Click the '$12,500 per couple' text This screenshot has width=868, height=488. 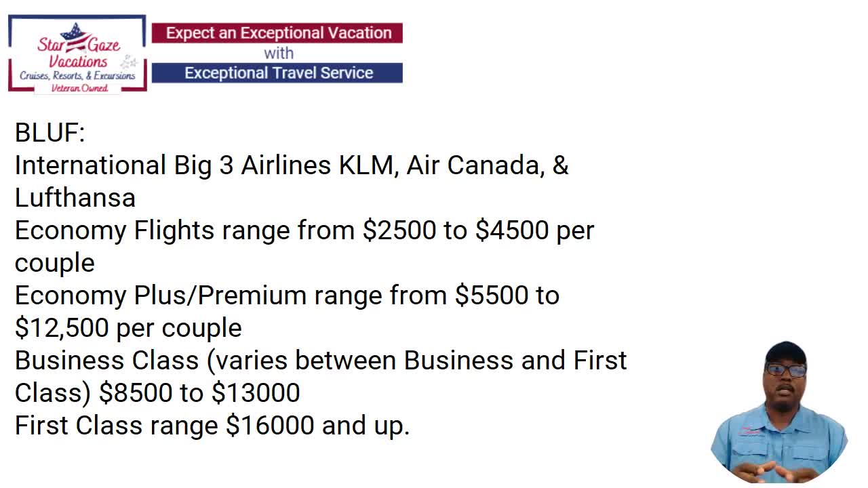[x=128, y=328]
